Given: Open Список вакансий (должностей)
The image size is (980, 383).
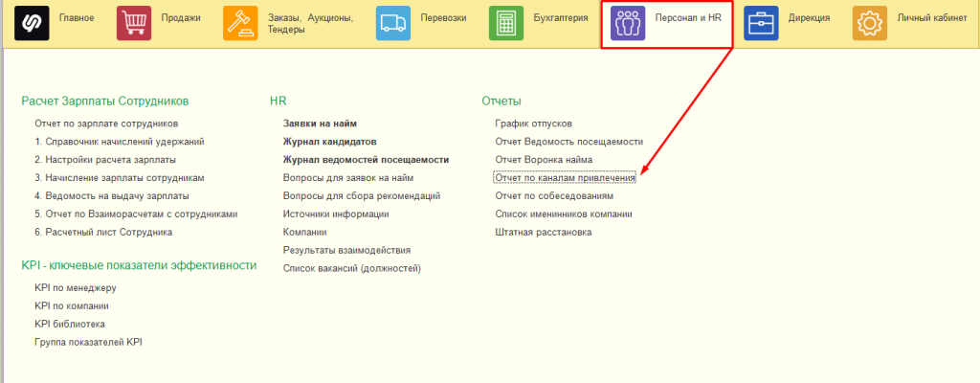Looking at the screenshot, I should [352, 268].
